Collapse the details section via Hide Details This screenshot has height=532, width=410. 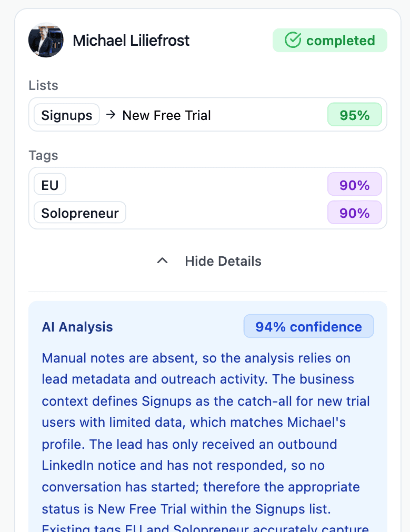(223, 260)
